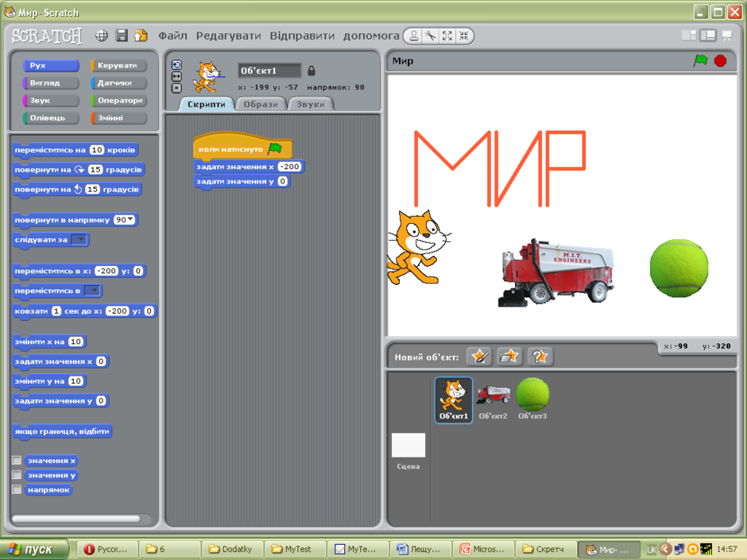
Task: Select the delete scissors tool
Action: click(x=431, y=36)
